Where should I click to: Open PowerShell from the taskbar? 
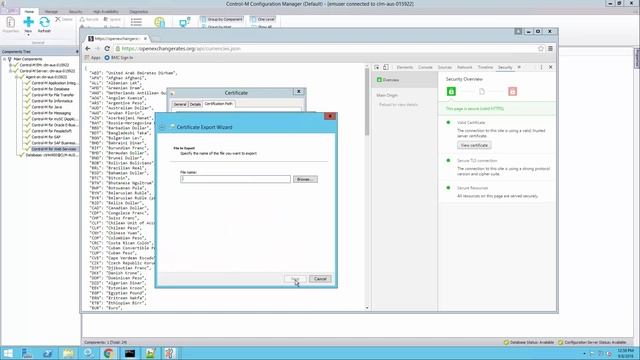(x=48, y=353)
